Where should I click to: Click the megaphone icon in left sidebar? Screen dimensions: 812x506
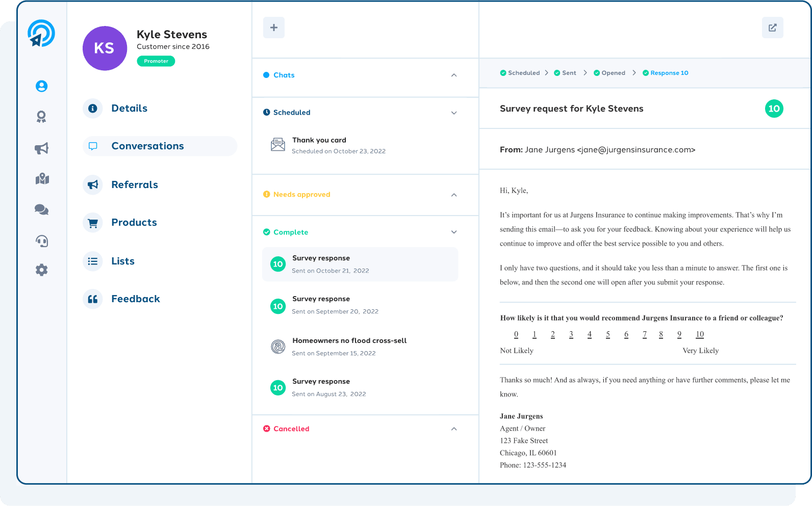point(41,148)
